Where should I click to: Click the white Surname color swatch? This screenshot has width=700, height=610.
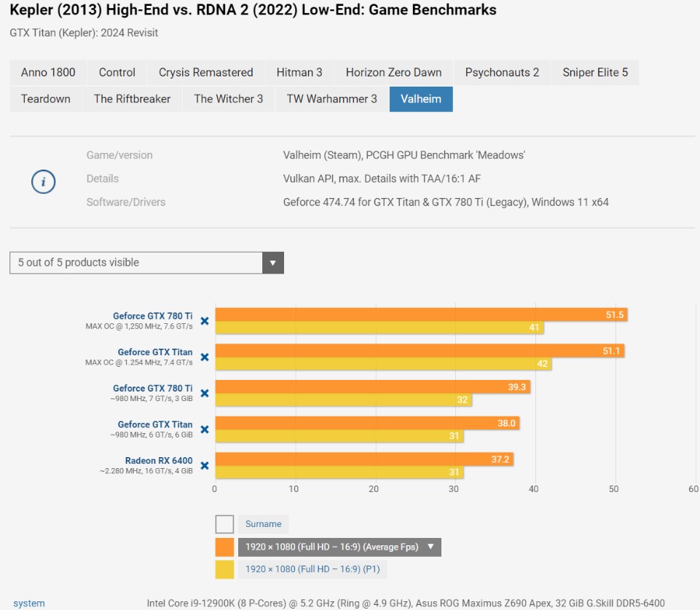[224, 524]
